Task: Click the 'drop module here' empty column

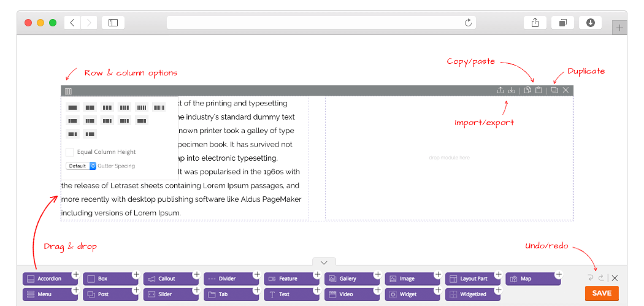Action: coord(450,158)
